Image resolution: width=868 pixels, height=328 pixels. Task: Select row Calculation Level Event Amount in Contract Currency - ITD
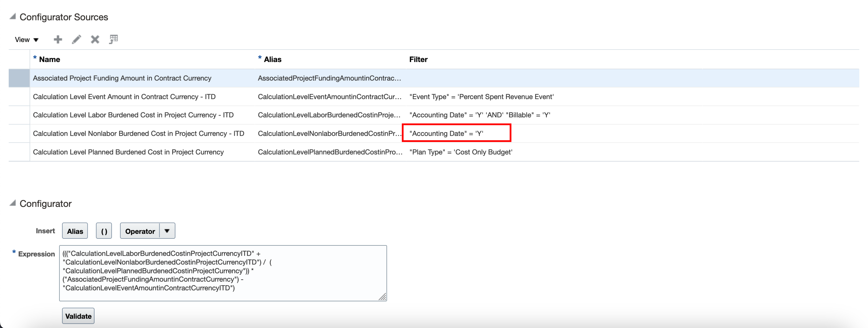pos(434,97)
